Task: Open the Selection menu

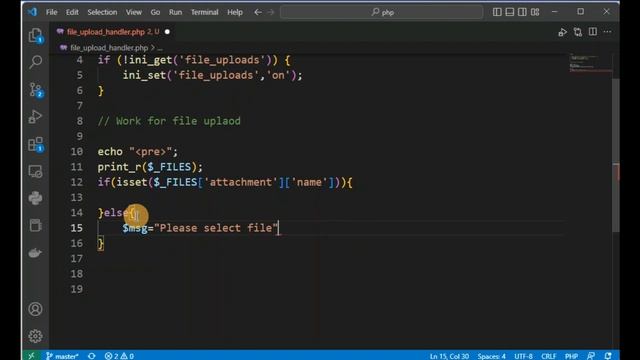Action: coord(102,12)
